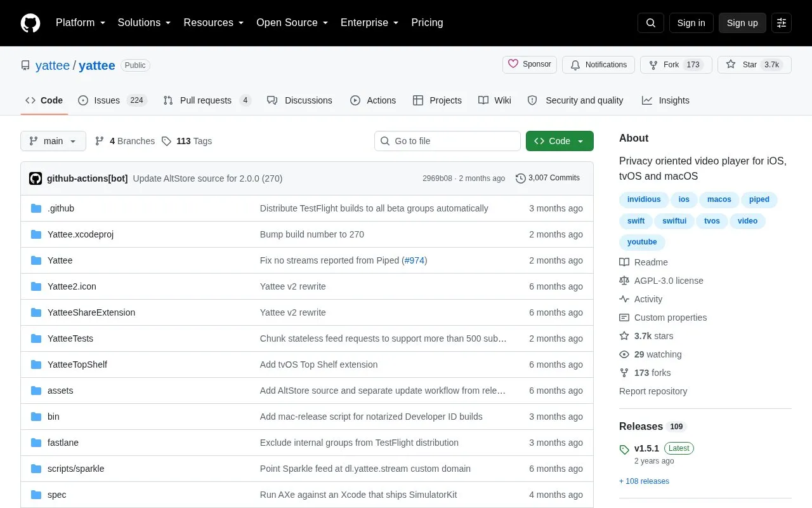Expand the Platform menu
The image size is (812, 508).
point(81,23)
